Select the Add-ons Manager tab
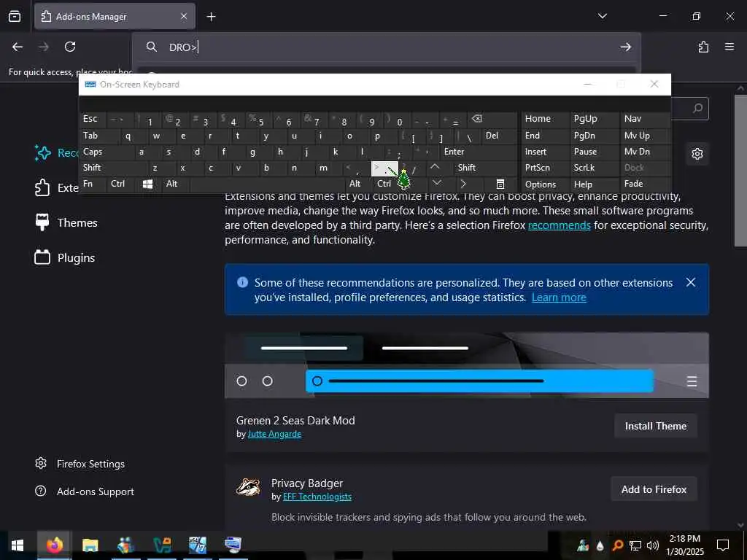Screen dimensions: 747x560 pyautogui.click(x=115, y=17)
